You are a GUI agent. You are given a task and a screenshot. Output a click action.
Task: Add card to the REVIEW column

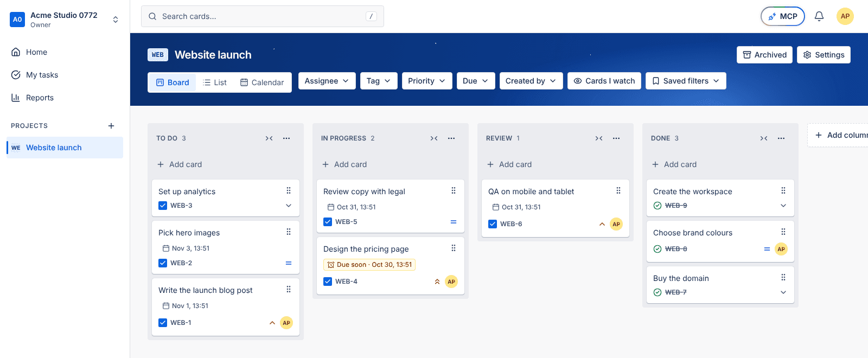click(556, 164)
